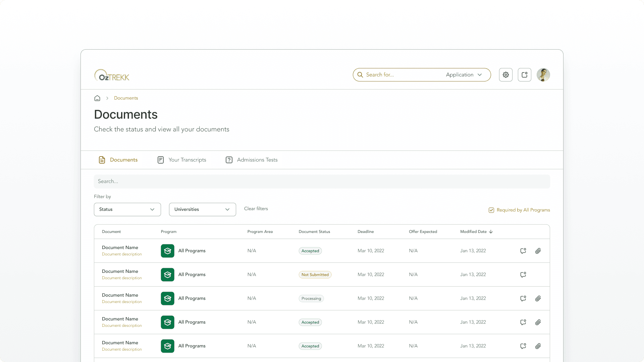Toggle Required by All Programs checkbox

[491, 210]
